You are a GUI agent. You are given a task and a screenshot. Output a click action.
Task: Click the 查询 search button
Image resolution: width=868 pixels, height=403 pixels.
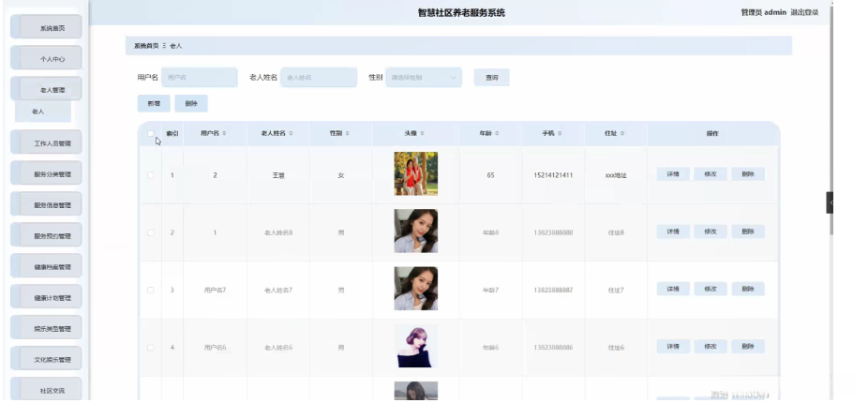pyautogui.click(x=491, y=78)
